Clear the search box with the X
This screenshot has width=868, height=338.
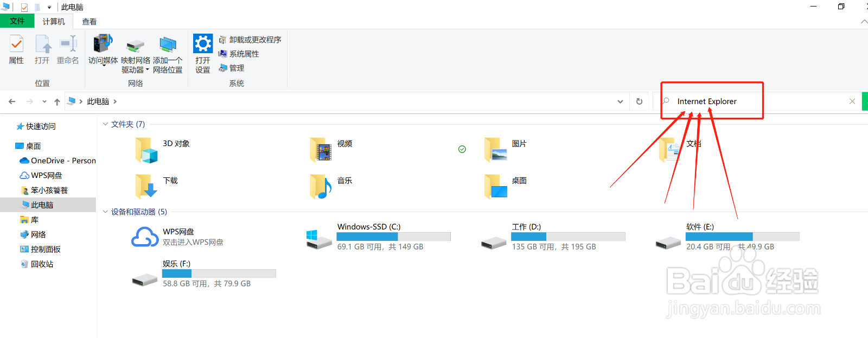click(x=852, y=101)
